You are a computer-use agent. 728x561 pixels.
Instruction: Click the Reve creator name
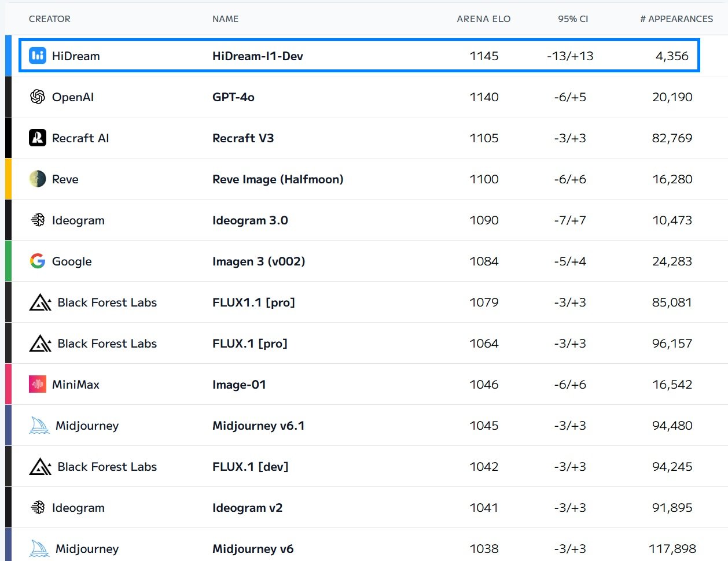pos(65,179)
